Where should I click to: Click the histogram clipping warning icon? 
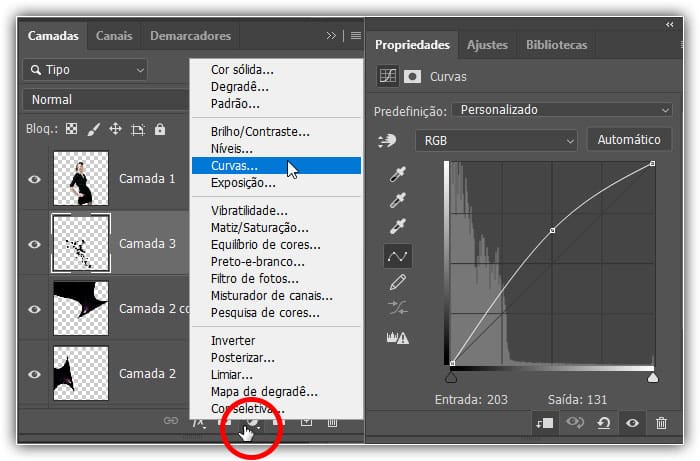[397, 338]
